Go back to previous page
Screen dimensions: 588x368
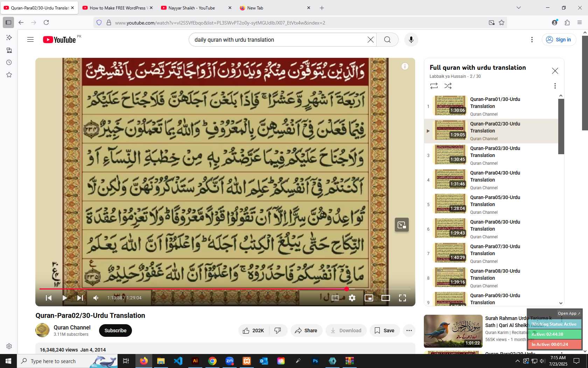click(x=21, y=22)
